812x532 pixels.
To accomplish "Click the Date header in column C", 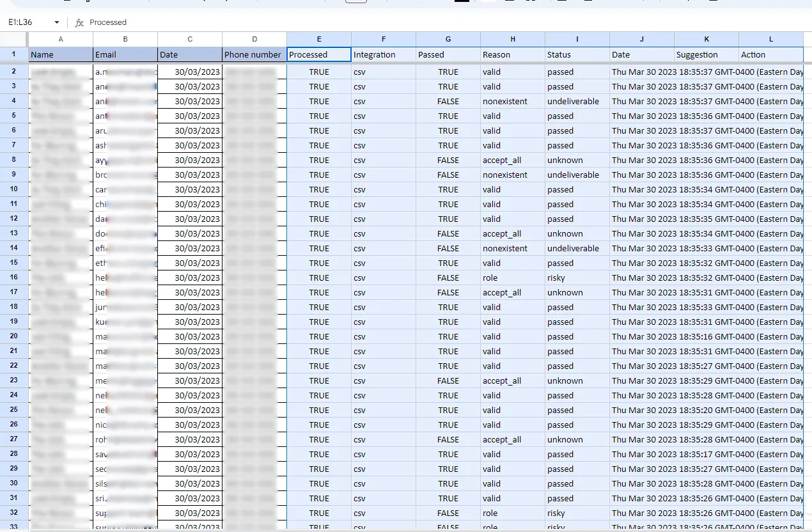I will 190,54.
